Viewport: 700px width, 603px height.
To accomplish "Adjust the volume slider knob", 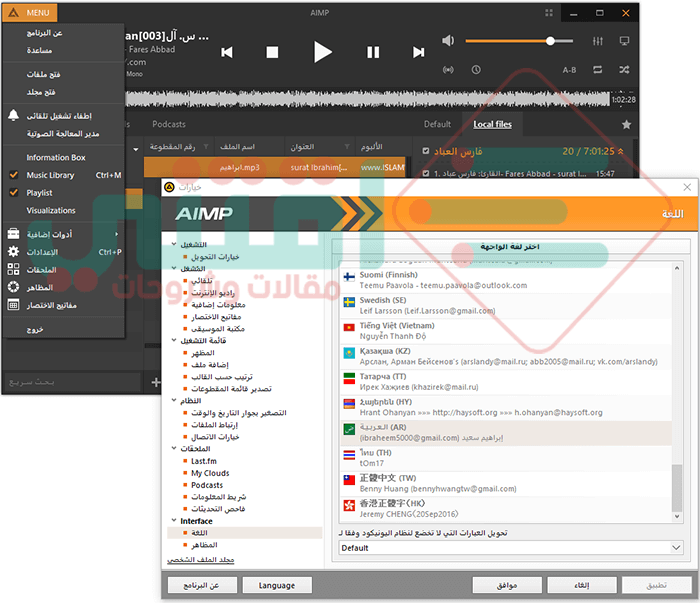I will tap(550, 41).
